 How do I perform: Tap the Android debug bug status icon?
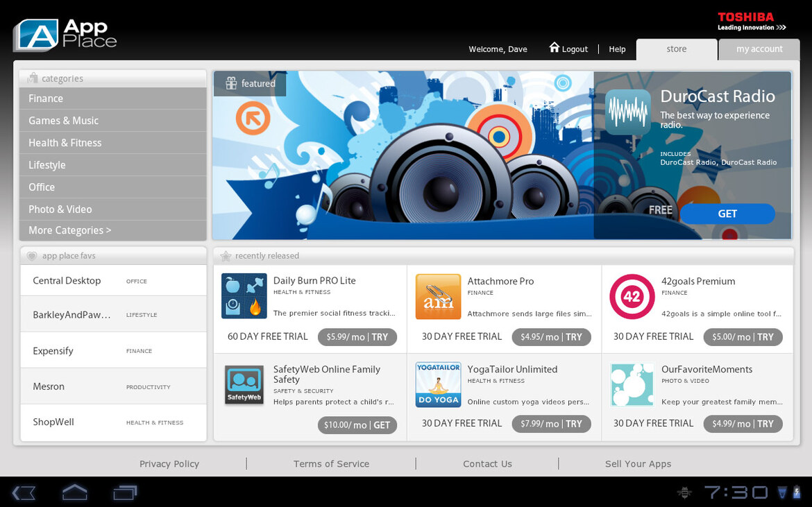684,492
